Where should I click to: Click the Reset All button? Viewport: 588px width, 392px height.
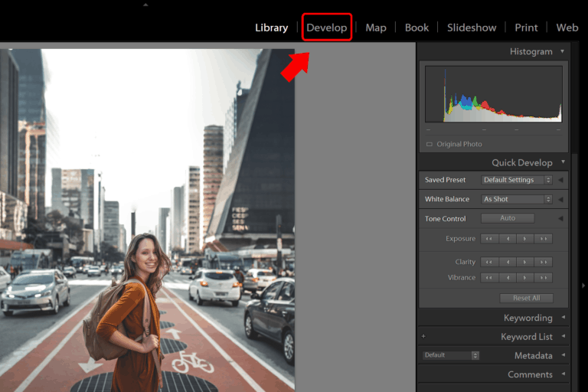[527, 299]
